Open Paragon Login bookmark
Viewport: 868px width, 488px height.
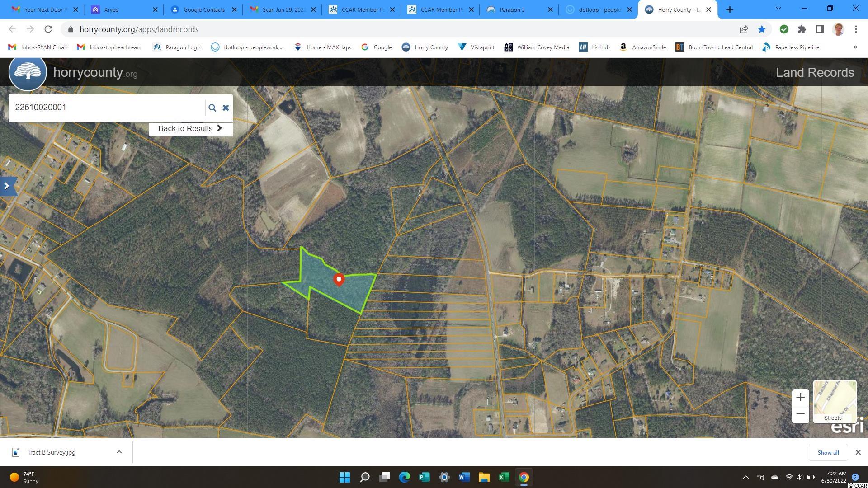click(x=177, y=47)
